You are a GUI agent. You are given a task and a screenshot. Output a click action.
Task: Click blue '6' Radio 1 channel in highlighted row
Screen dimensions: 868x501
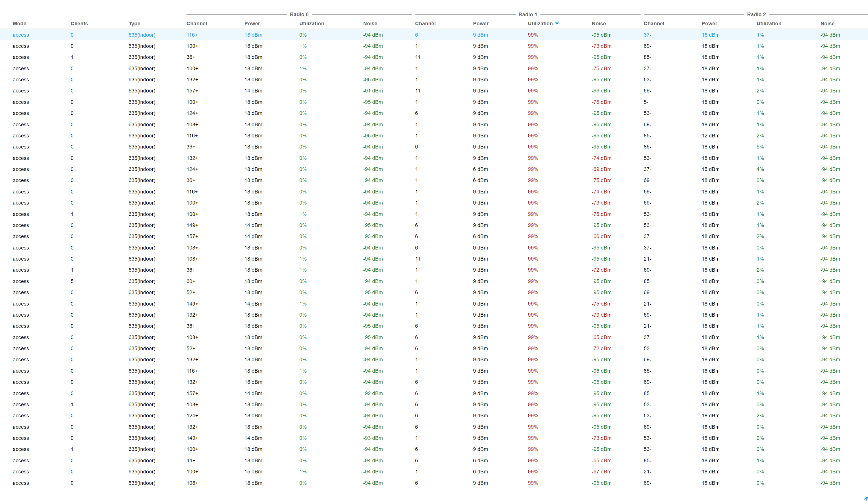[x=416, y=35]
